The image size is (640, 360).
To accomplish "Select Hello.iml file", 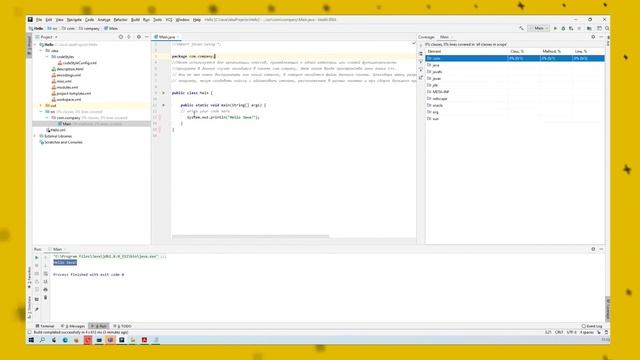I will pyautogui.click(x=56, y=130).
